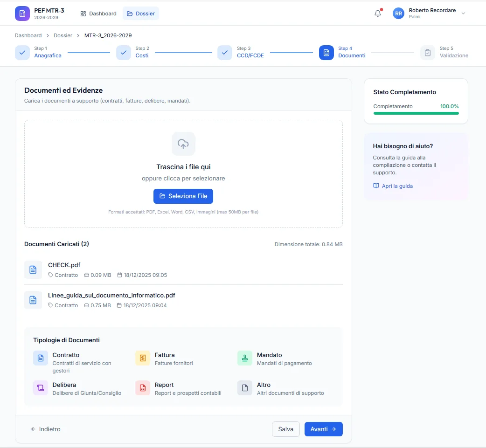Click the CHECK.pdf file icon

click(x=33, y=270)
